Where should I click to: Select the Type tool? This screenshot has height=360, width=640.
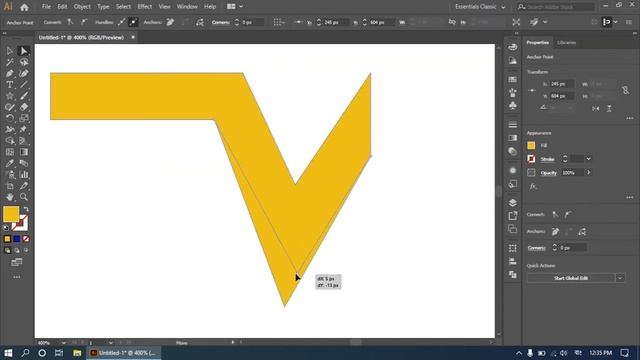(9, 85)
